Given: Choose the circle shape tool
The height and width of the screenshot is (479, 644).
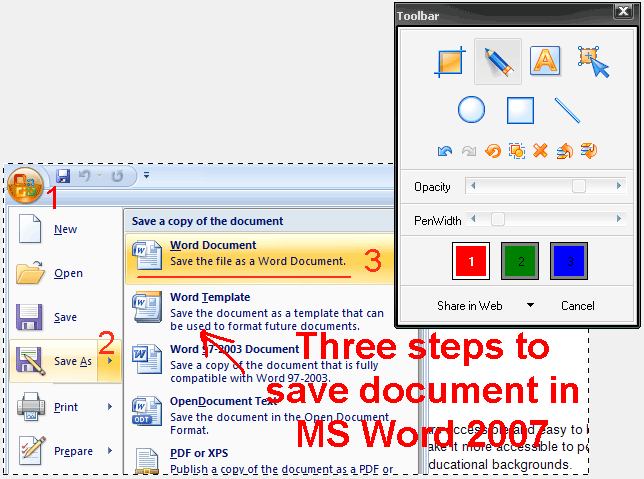Looking at the screenshot, I should point(471,110).
